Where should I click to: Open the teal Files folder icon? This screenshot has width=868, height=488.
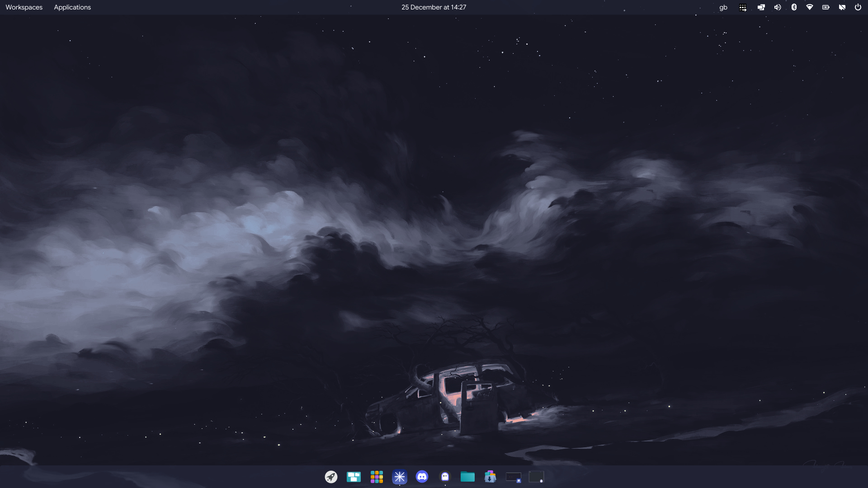[x=467, y=477]
